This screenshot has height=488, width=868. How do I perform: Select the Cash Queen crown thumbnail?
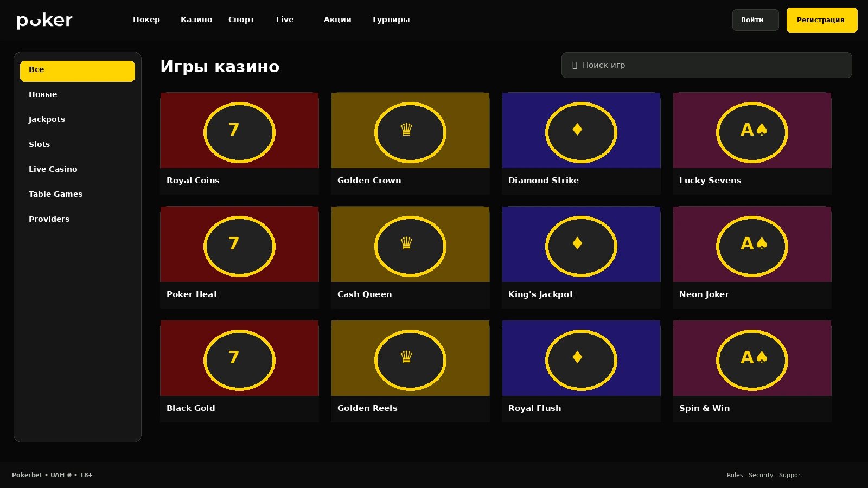click(410, 244)
